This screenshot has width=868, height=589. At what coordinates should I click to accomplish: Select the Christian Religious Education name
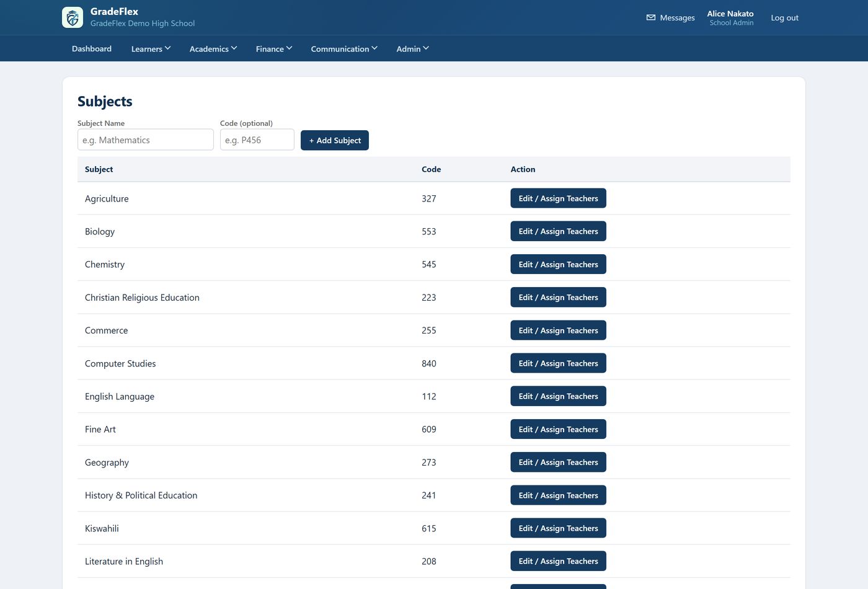(x=142, y=298)
